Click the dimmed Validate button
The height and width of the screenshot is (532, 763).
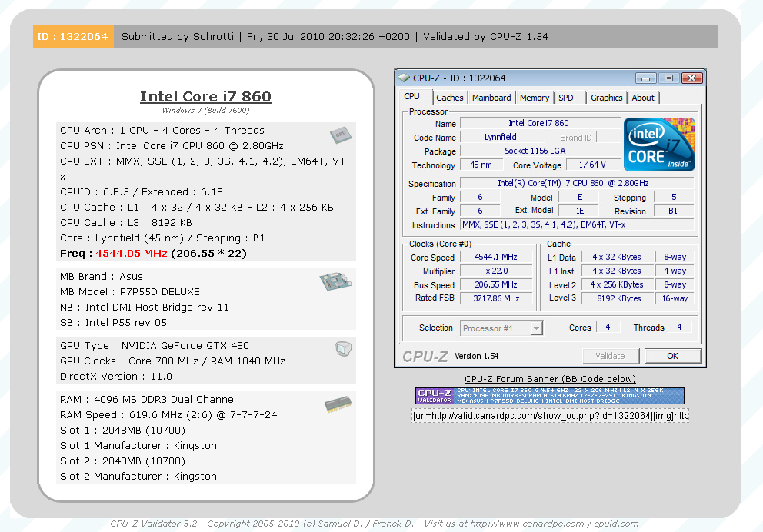(610, 356)
